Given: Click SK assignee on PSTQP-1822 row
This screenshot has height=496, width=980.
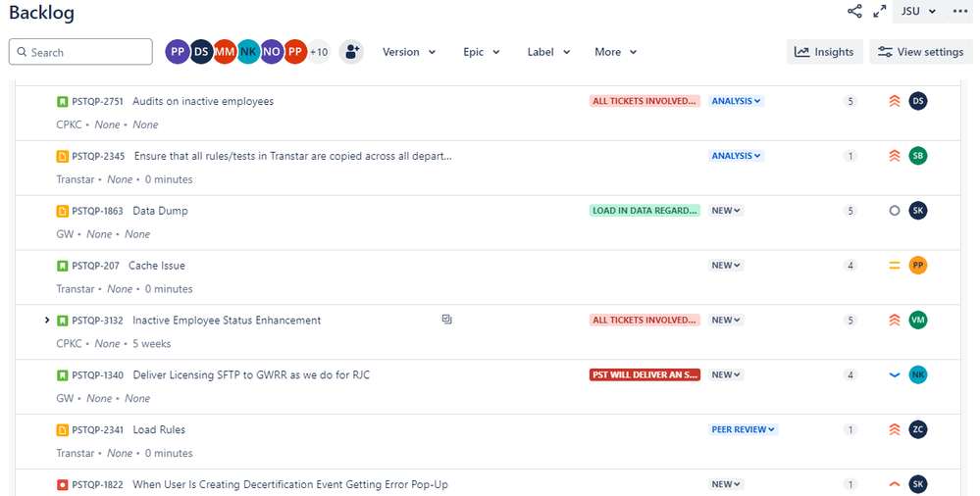Looking at the screenshot, I should pyautogui.click(x=917, y=484).
